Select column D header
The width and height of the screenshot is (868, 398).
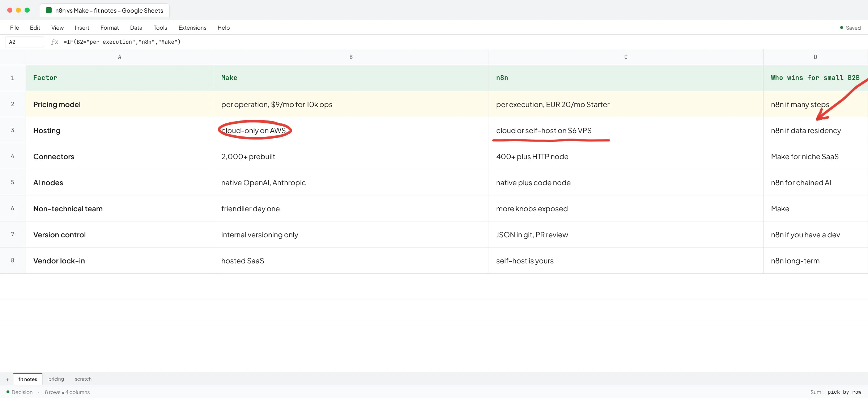816,57
